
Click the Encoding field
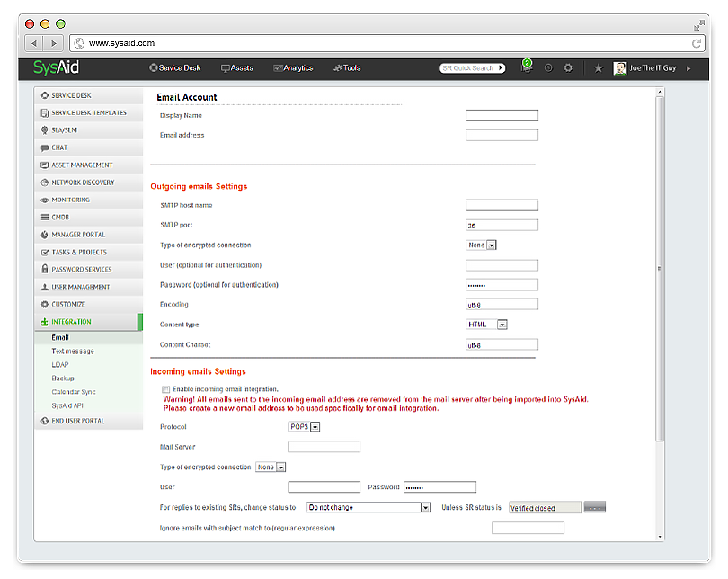click(x=502, y=304)
